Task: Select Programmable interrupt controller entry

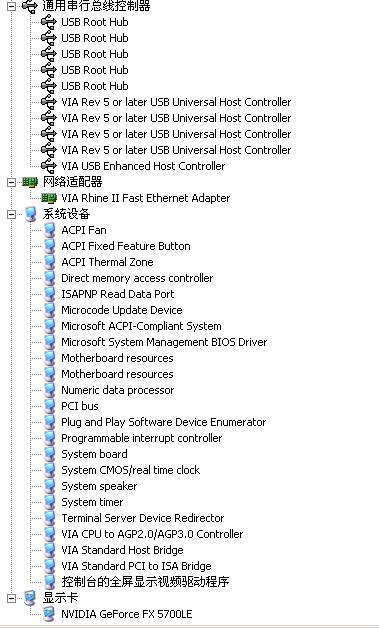Action: (x=141, y=438)
